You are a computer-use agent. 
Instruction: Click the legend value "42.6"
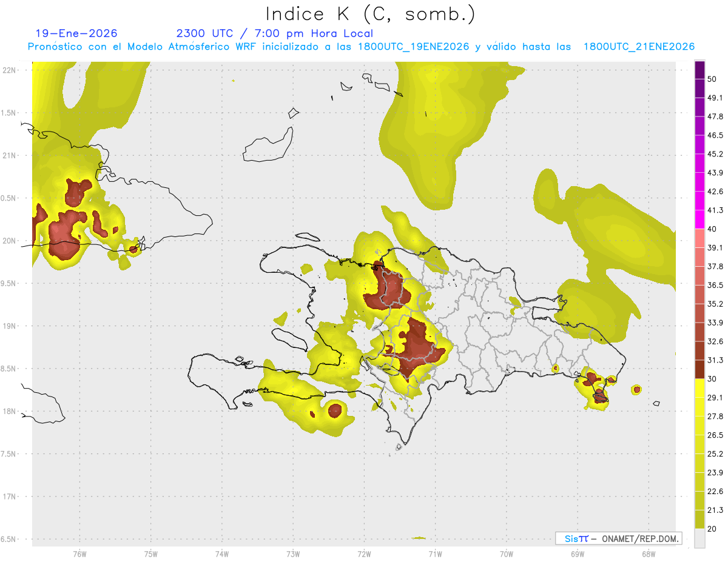[x=715, y=192]
